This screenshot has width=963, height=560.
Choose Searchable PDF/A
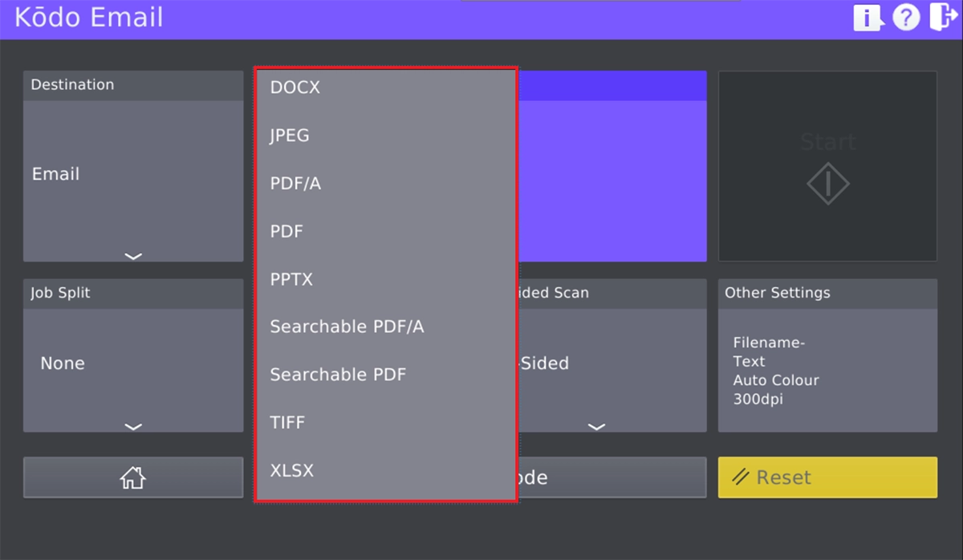click(x=347, y=327)
